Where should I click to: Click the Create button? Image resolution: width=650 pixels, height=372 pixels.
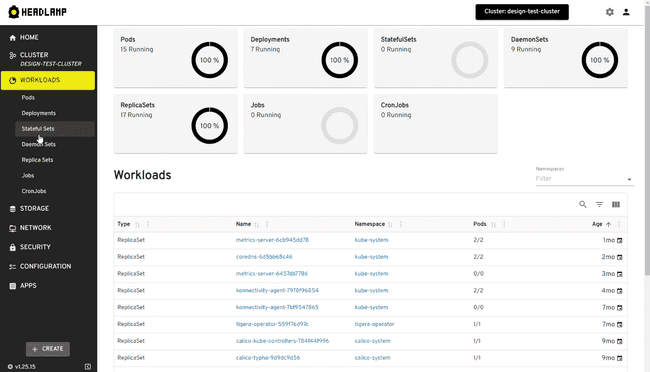48,349
